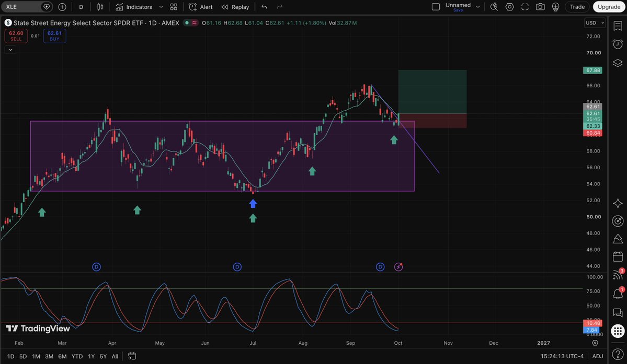Image resolution: width=627 pixels, height=364 pixels.
Task: Open the go to date calendar icon
Action: (x=132, y=356)
